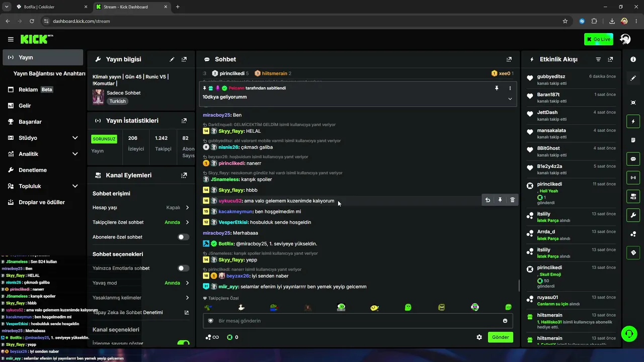Open Yavaş mod setting chevron
The width and height of the screenshot is (644, 362).
(187, 283)
